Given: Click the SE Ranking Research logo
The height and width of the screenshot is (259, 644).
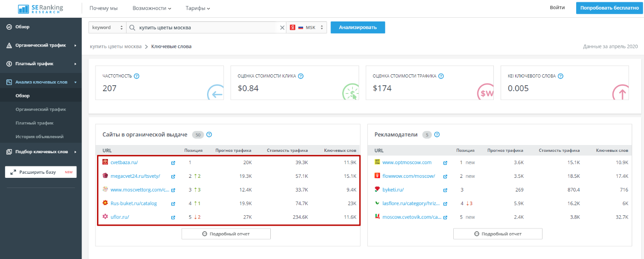Looking at the screenshot, I should 41,9.
